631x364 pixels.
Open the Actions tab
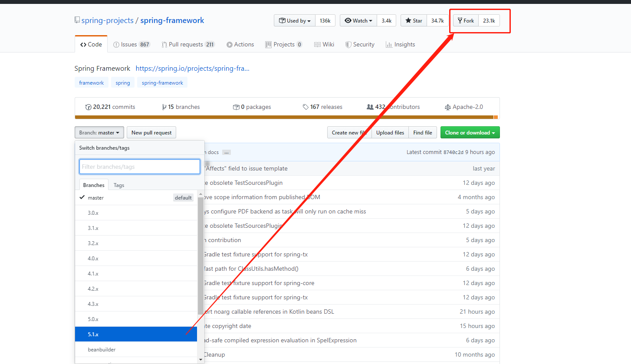pyautogui.click(x=240, y=44)
